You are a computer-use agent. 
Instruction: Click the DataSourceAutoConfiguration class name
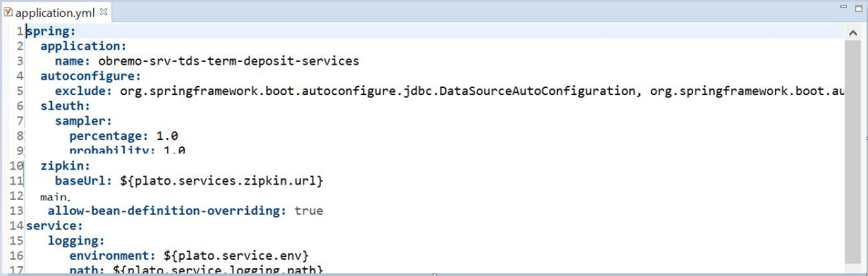536,91
